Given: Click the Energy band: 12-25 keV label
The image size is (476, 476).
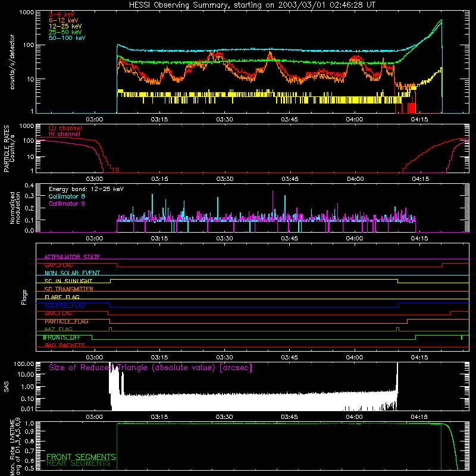Looking at the screenshot, I should [x=86, y=189].
